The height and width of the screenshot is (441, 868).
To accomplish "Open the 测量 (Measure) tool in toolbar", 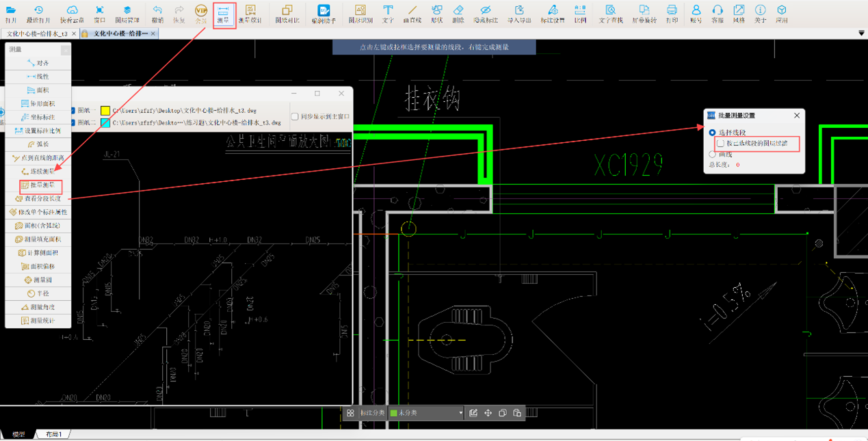I will (223, 13).
